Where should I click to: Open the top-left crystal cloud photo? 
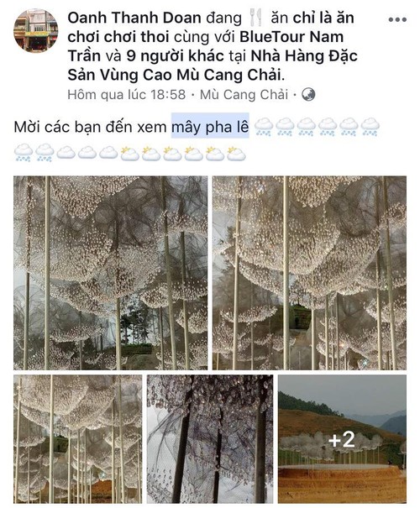[x=111, y=273]
